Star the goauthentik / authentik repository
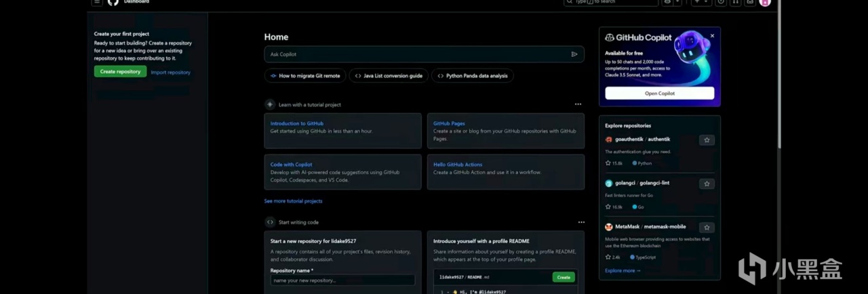Viewport: 868px width, 294px height. click(x=707, y=140)
